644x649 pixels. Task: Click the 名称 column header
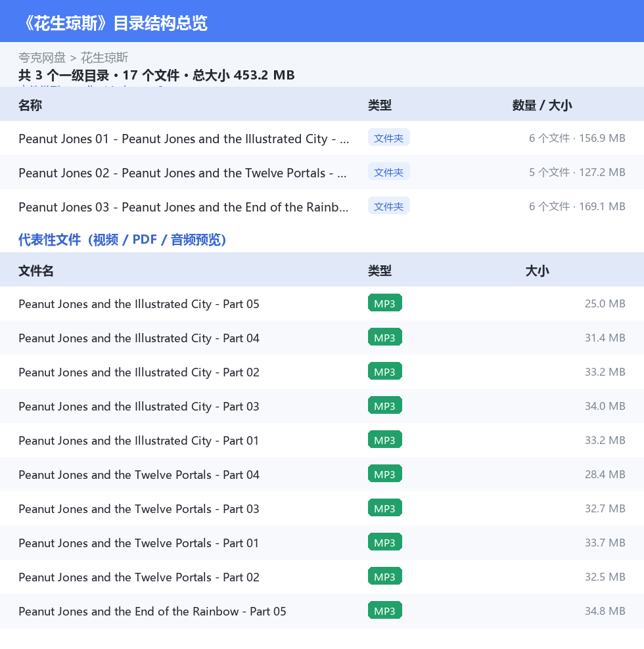coord(30,105)
